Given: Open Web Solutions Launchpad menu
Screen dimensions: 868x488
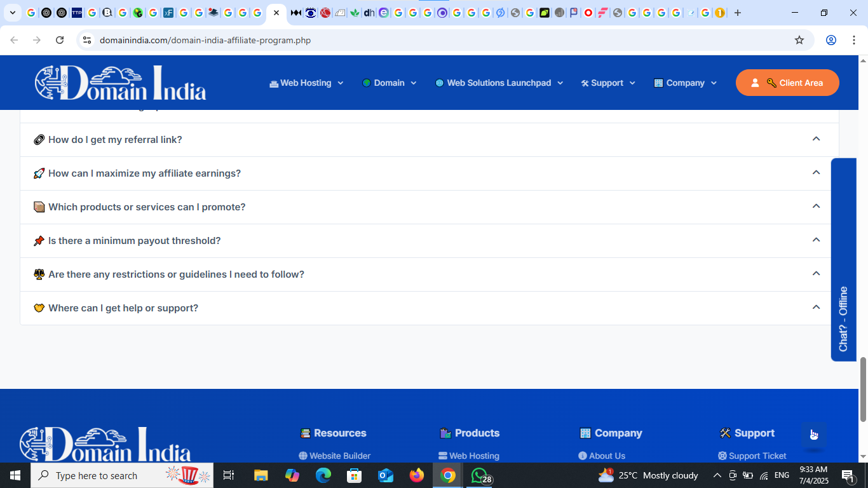Looking at the screenshot, I should point(499,83).
